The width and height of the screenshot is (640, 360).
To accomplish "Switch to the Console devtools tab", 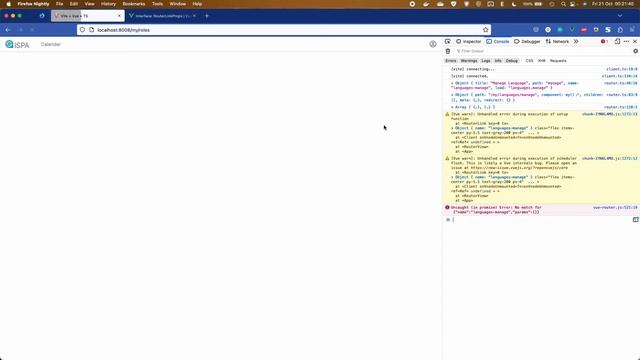I will [498, 41].
